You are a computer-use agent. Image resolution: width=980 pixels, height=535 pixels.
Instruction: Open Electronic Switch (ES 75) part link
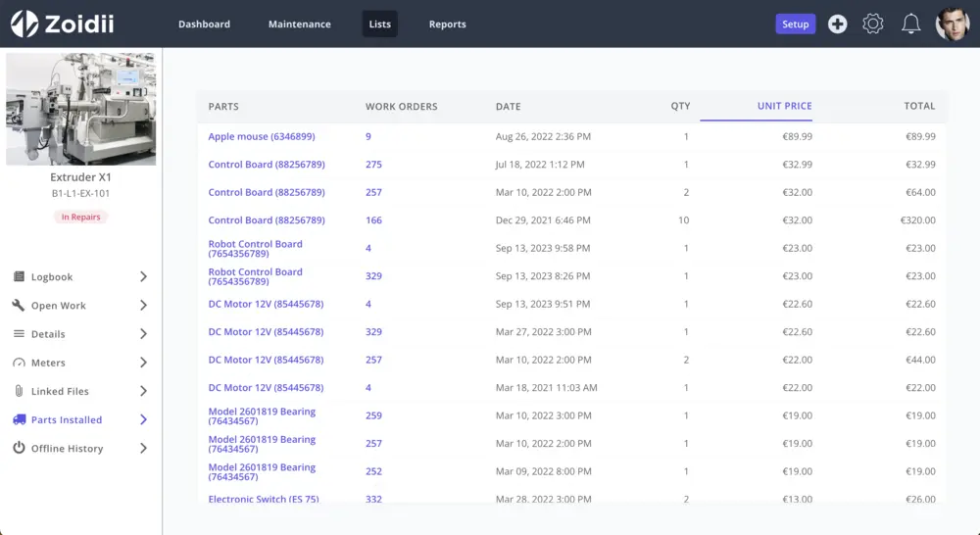click(x=263, y=499)
